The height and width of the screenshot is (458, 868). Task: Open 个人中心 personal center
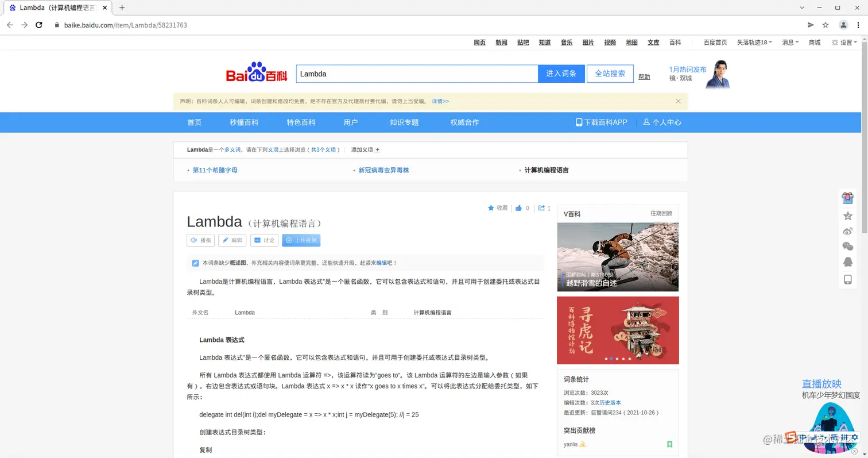[x=662, y=122]
